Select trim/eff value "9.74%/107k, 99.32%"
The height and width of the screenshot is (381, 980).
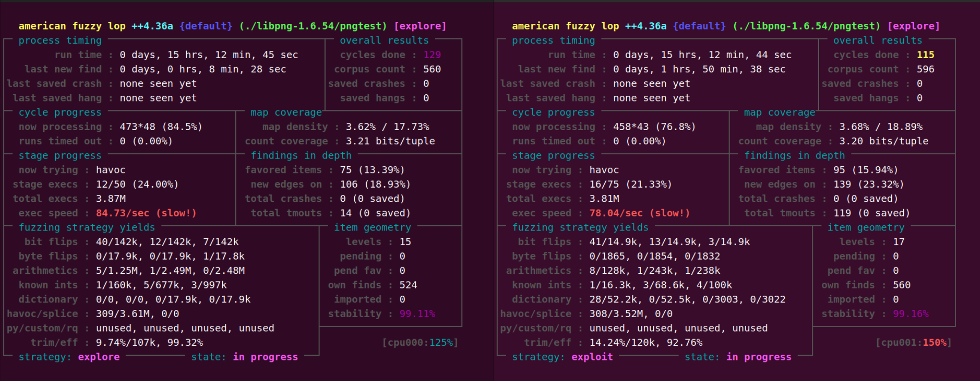150,342
